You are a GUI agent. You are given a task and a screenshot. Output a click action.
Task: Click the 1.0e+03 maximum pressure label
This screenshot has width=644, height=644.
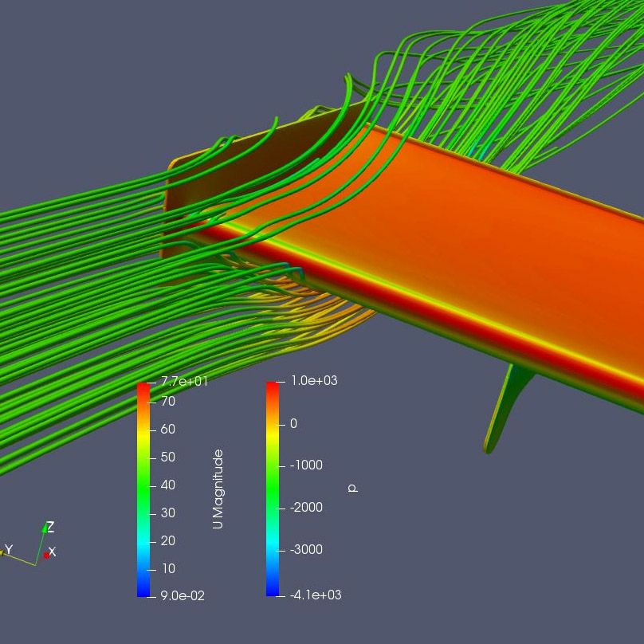click(x=313, y=381)
